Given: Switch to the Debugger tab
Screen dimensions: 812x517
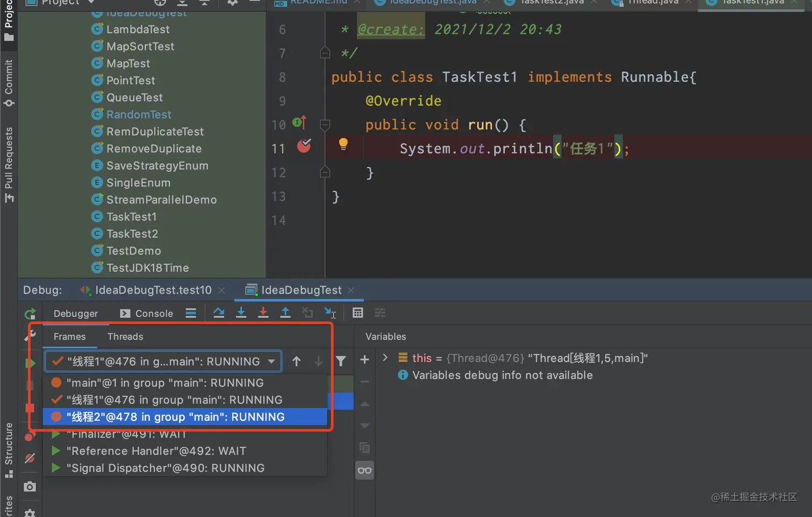Looking at the screenshot, I should [76, 314].
